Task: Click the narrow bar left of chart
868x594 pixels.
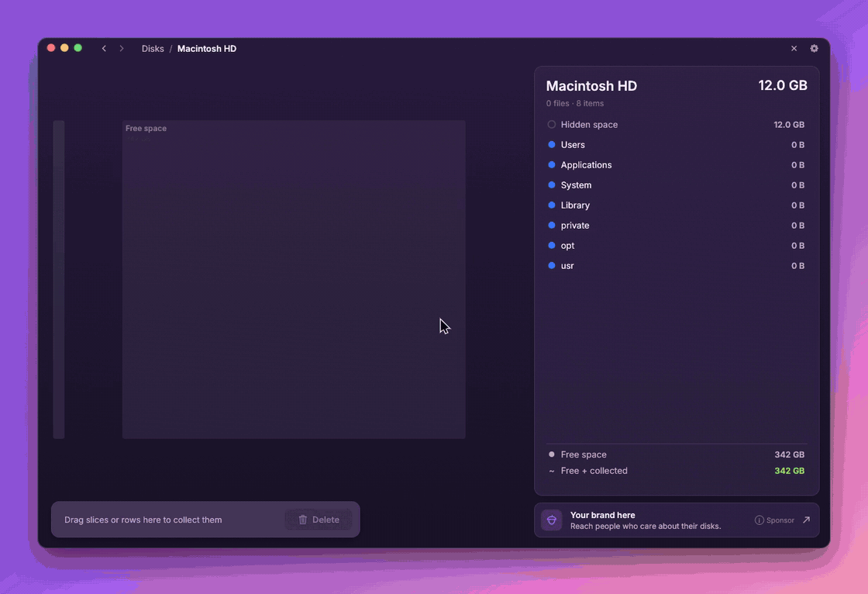Action: click(x=59, y=279)
